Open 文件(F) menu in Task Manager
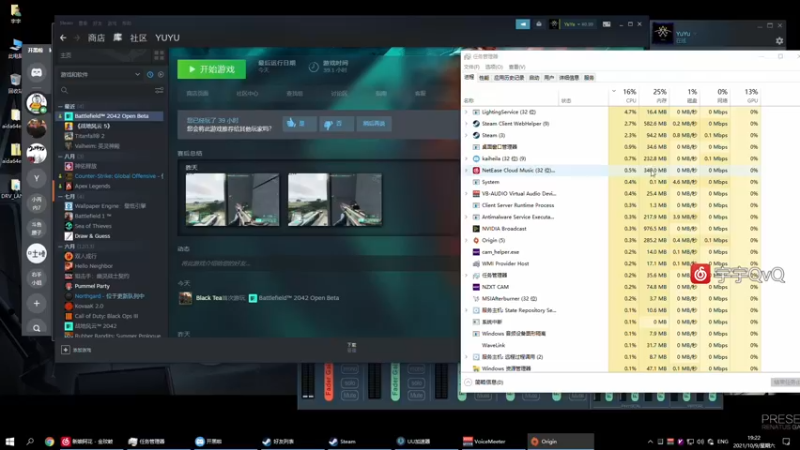800x450 pixels. point(472,67)
